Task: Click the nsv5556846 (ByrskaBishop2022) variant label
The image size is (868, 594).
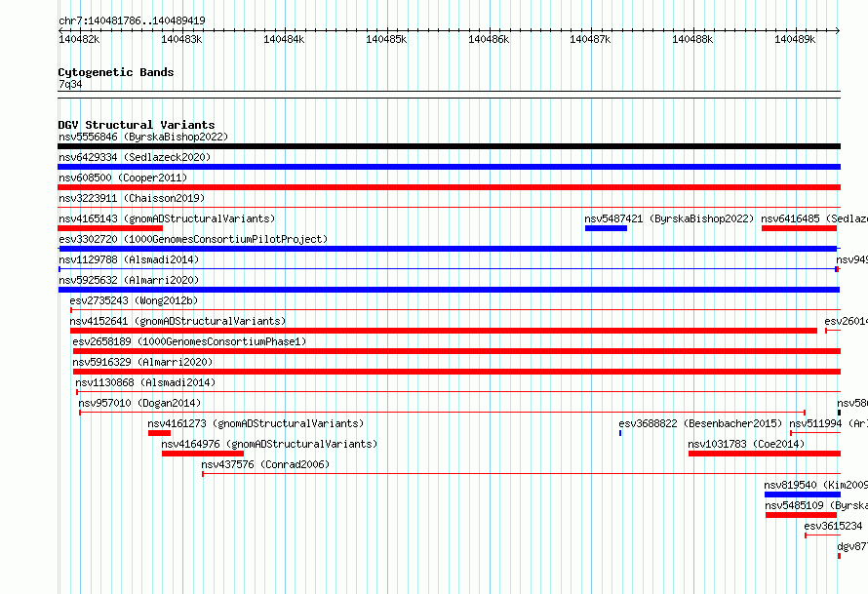Action: coord(143,137)
